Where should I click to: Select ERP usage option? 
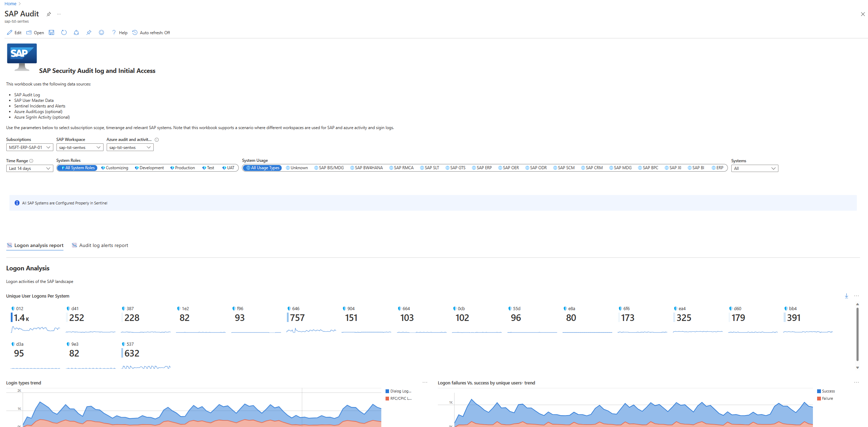[x=717, y=168]
